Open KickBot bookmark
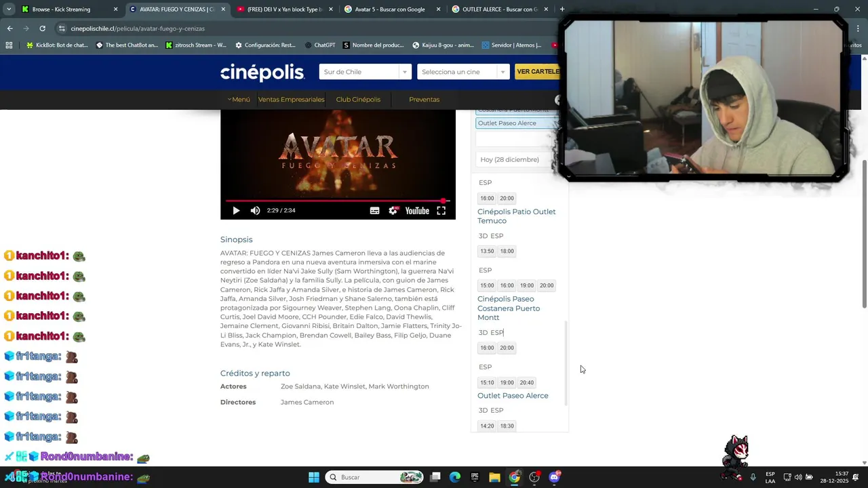 [x=56, y=45]
